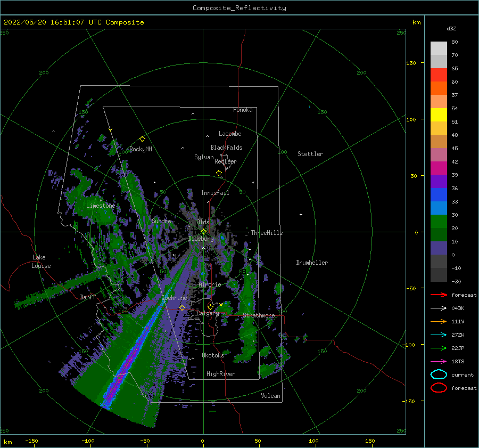Click the Didsbury label
This screenshot has width=479, height=448.
[x=201, y=239]
